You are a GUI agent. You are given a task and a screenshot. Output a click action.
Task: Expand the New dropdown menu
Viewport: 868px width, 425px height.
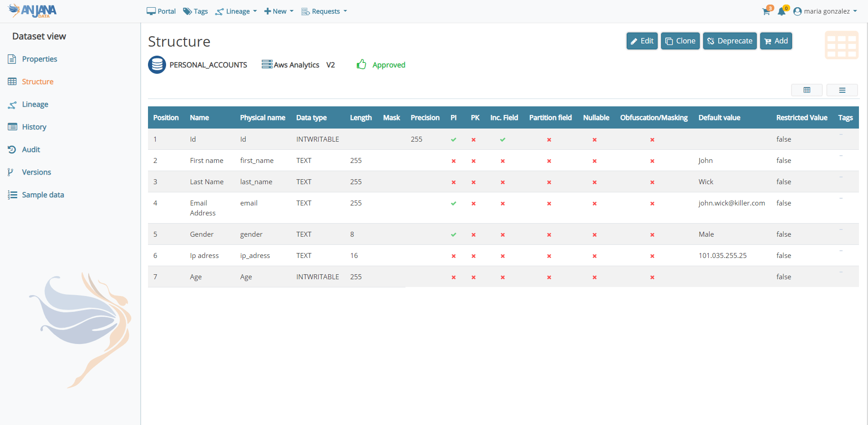279,11
